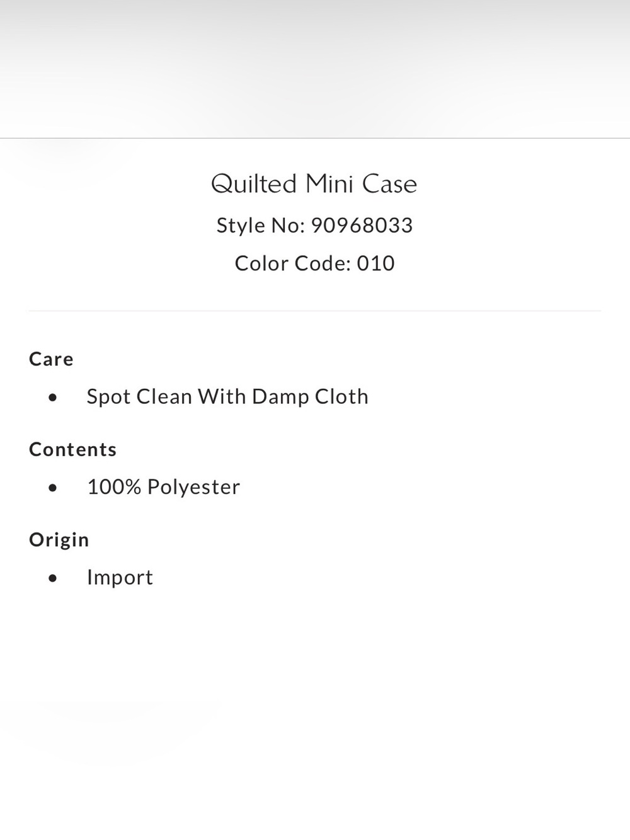The width and height of the screenshot is (630, 840).
Task: Click the Origin section heading
Action: pyautogui.click(x=59, y=540)
